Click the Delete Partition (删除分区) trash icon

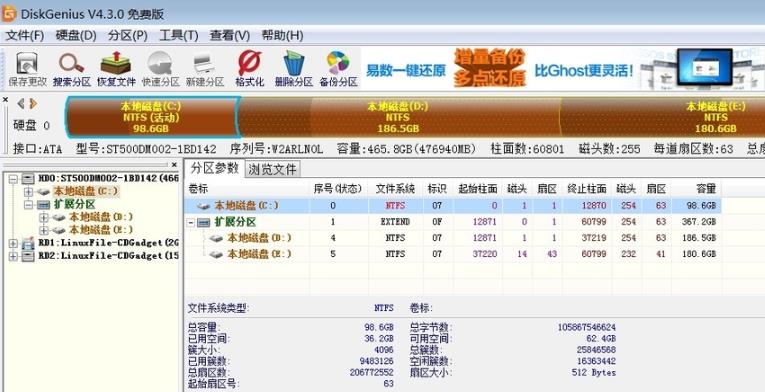click(294, 63)
